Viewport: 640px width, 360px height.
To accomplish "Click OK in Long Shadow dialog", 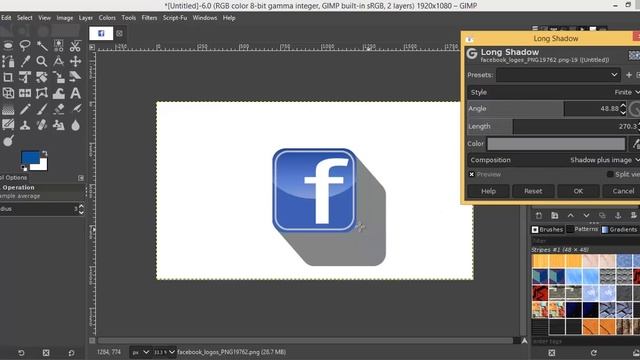I will [x=578, y=191].
